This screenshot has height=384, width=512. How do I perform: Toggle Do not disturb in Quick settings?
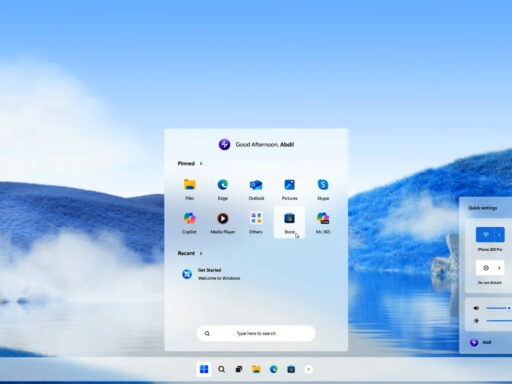tap(485, 268)
